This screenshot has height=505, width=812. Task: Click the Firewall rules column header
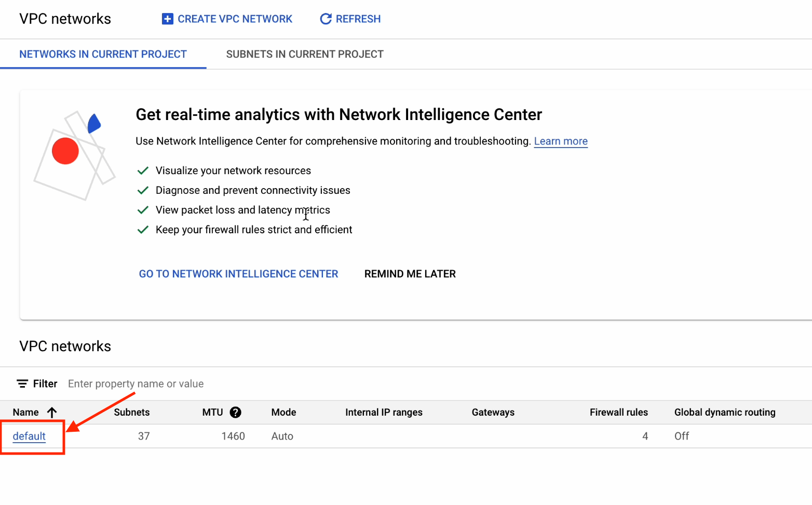618,413
